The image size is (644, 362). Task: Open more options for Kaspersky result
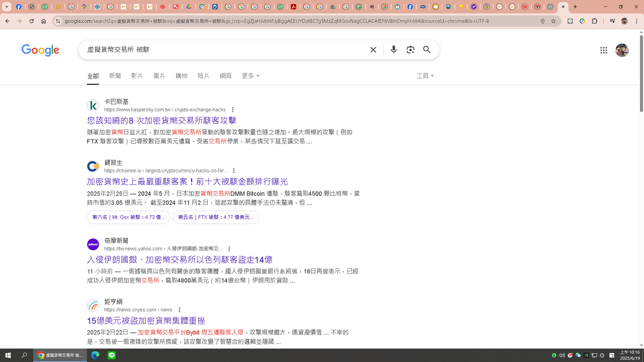click(232, 110)
